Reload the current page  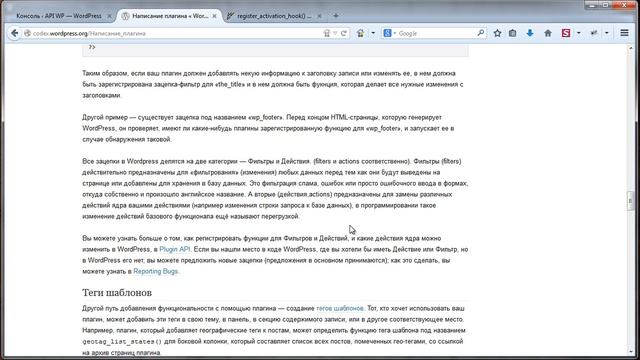(344, 33)
